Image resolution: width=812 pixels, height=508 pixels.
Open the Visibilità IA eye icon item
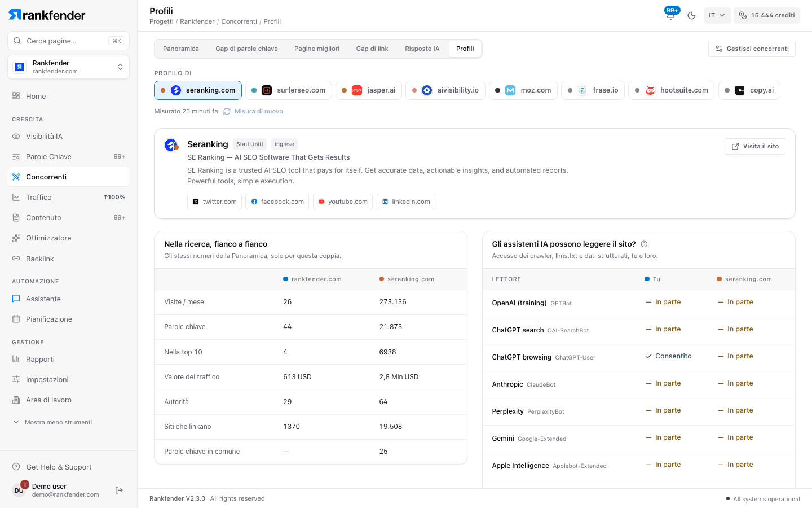[x=16, y=136]
